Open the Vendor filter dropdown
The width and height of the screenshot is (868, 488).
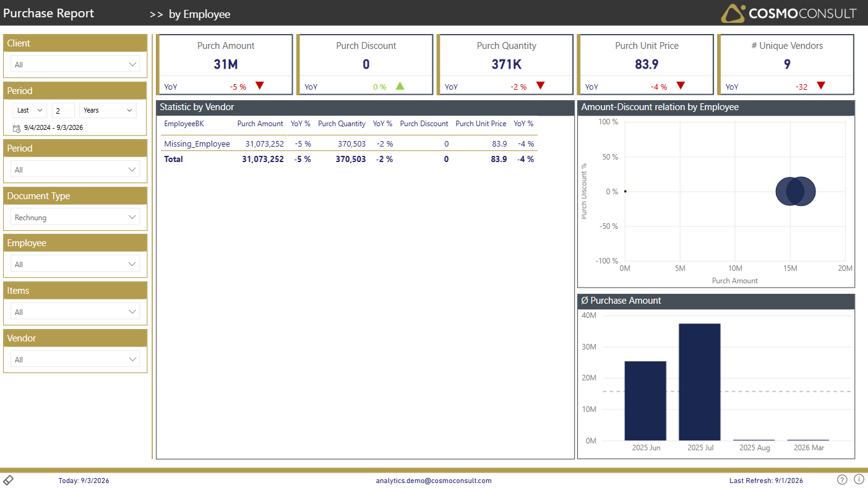[x=75, y=359]
